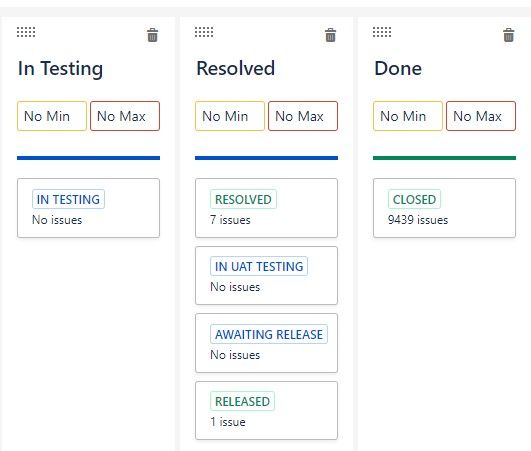
Task: Set No Min field in Resolved column
Action: pos(230,116)
